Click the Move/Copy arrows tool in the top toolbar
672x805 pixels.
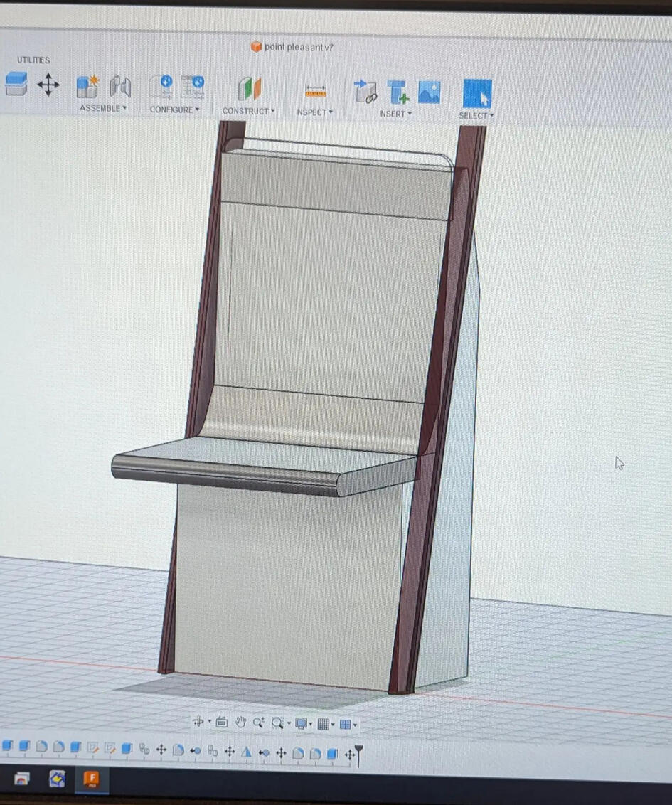coord(48,85)
